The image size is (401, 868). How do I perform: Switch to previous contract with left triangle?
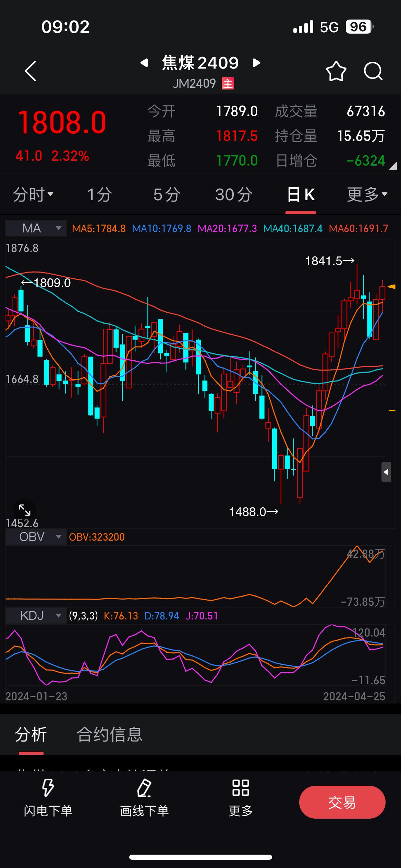pos(144,63)
